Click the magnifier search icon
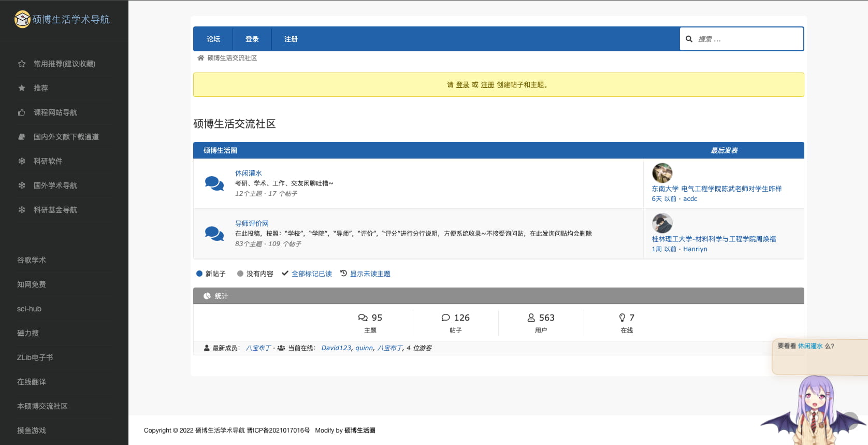The height and width of the screenshot is (445, 868). (689, 39)
